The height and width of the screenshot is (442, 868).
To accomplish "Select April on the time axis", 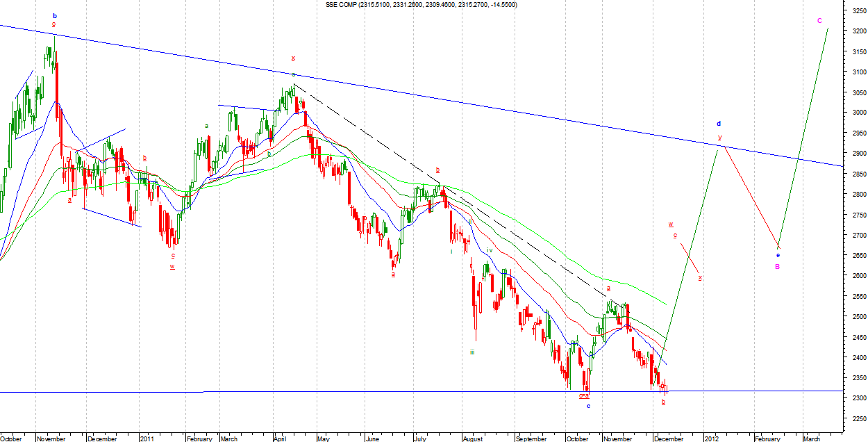I will point(280,439).
